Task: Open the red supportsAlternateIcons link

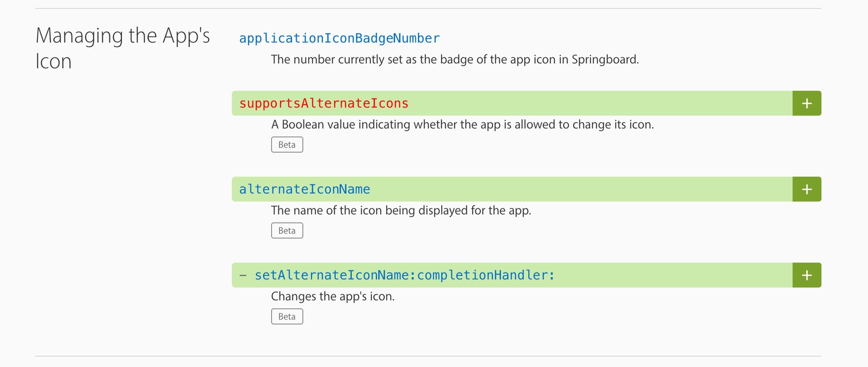Action: coord(324,103)
